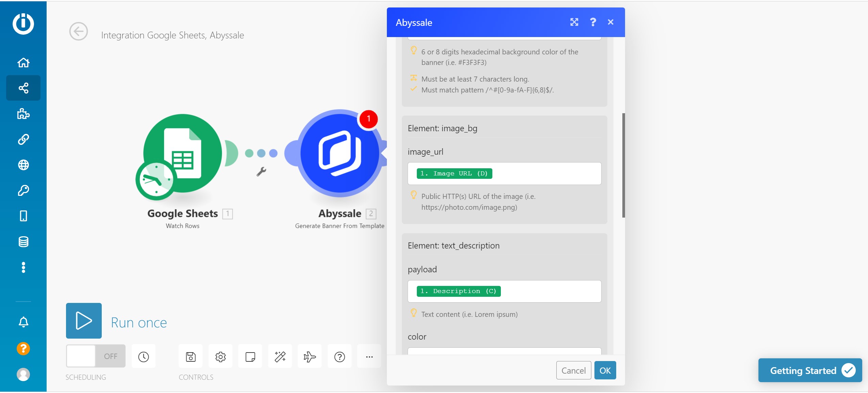The width and height of the screenshot is (868, 393).
Task: Click Element: text_description section header
Action: pos(454,245)
